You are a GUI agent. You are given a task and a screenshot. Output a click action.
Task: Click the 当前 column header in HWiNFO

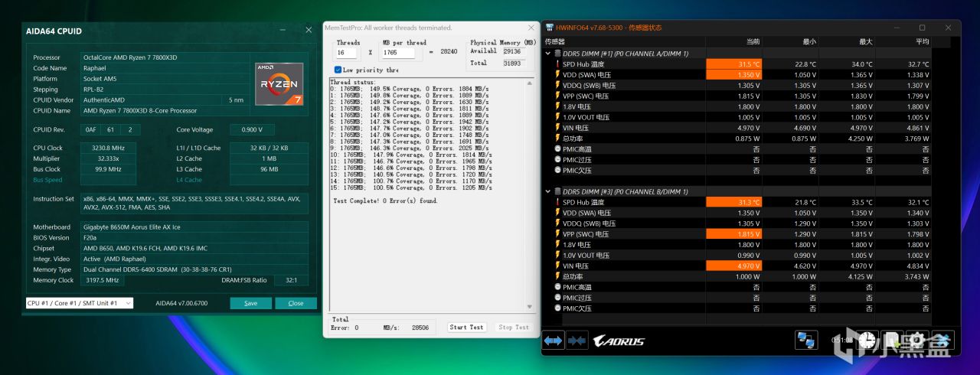(753, 41)
